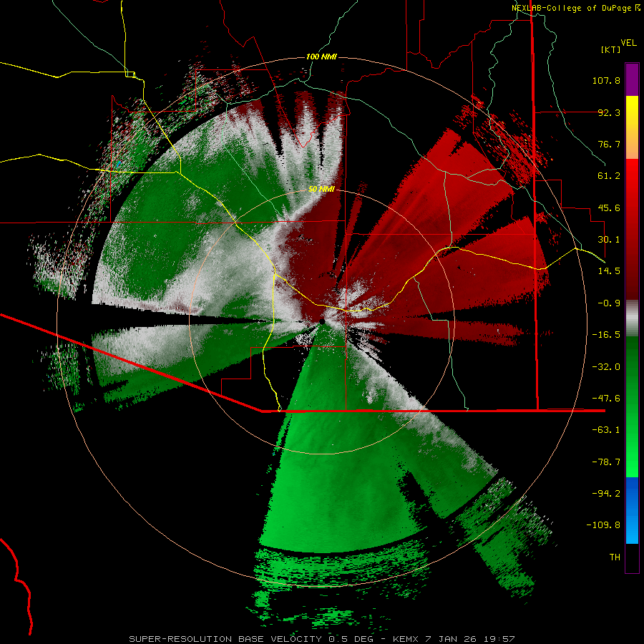Click the radar site center point
This screenshot has height=644, width=644.
tap(322, 321)
